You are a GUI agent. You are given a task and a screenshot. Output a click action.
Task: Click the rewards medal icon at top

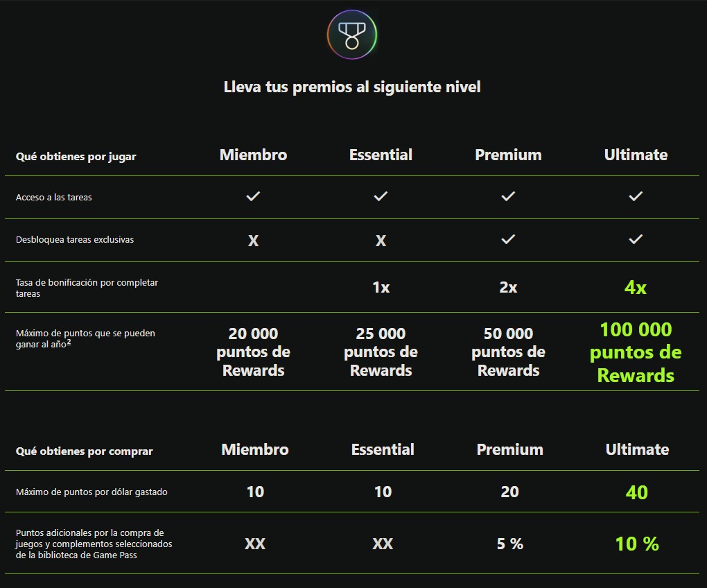352,35
